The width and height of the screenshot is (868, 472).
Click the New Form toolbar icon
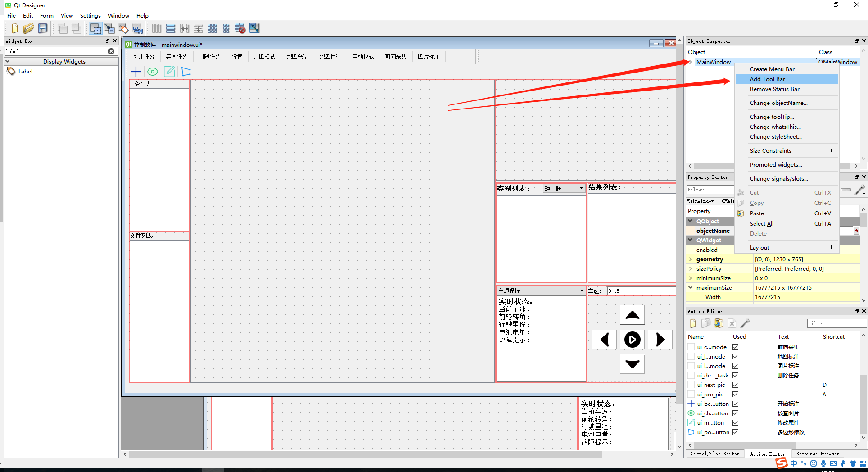14,28
